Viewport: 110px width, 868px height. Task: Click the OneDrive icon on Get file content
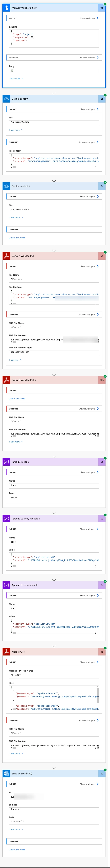pyautogui.click(x=6, y=99)
